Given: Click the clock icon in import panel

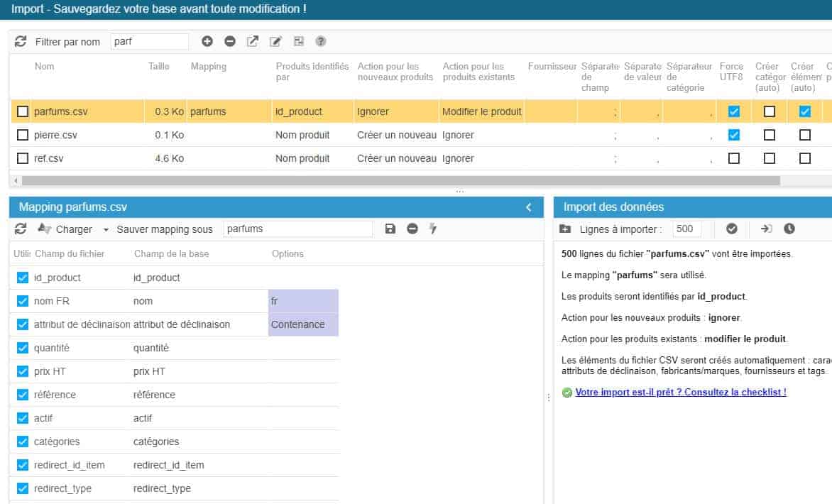Looking at the screenshot, I should [x=789, y=229].
